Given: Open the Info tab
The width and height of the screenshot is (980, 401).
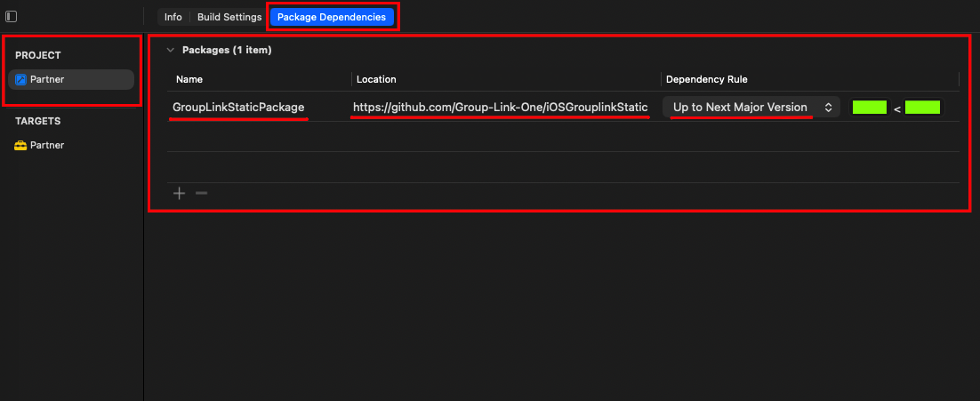Looking at the screenshot, I should tap(173, 17).
